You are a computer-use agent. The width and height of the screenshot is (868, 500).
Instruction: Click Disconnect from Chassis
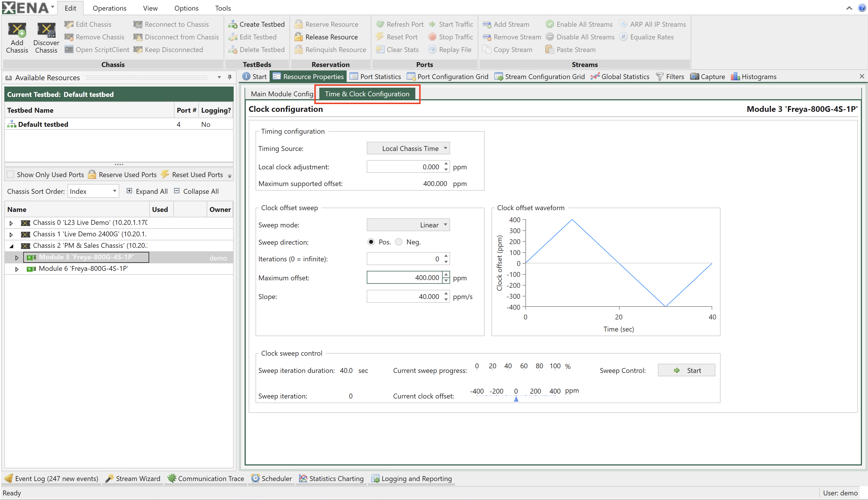(176, 37)
